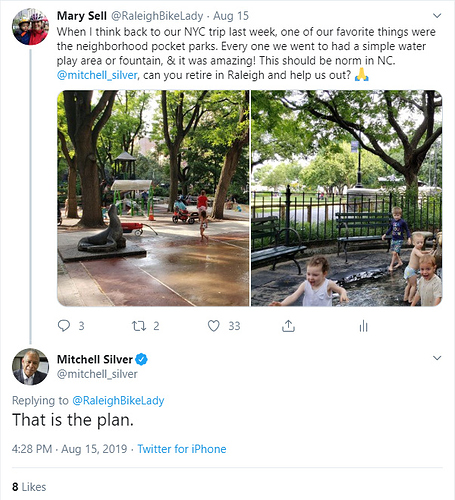Screen dimensions: 455x500
Task: Click the Mitchell Silver display name
Action: 95,359
